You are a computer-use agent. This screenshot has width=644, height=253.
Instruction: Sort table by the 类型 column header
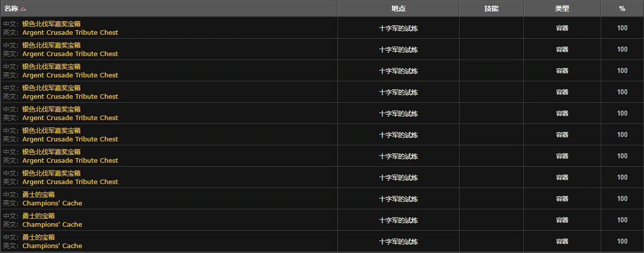(562, 9)
